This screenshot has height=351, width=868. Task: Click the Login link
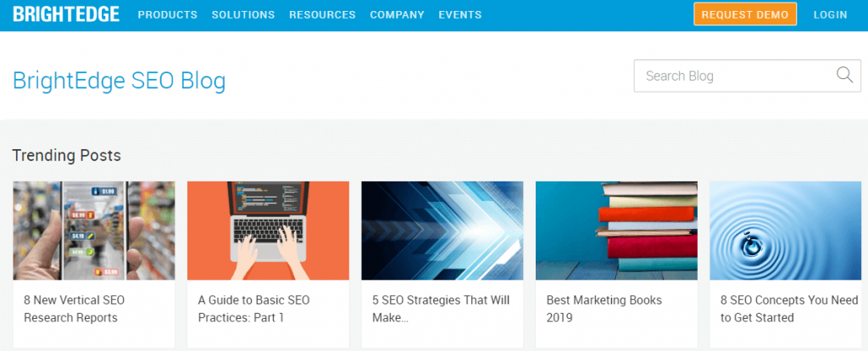831,15
